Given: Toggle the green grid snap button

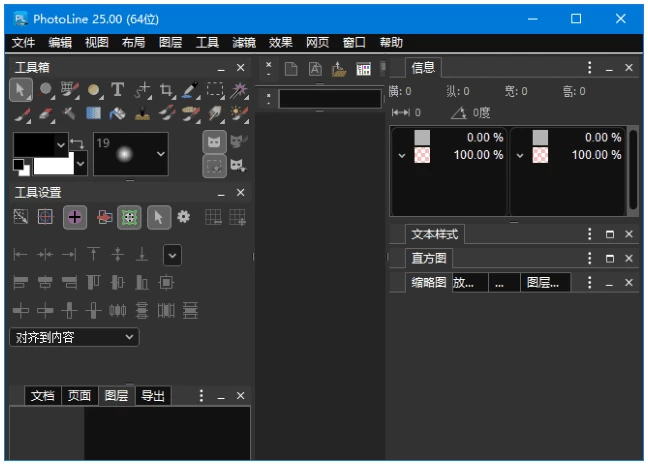Looking at the screenshot, I should (128, 217).
